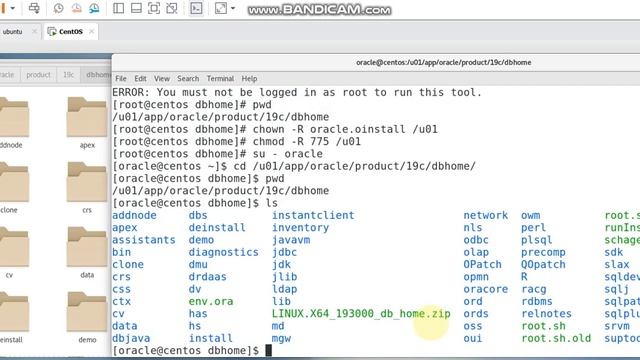The height and width of the screenshot is (360, 640).
Task: Toggle the thumbnail bar icon
Action: click(x=136, y=8)
